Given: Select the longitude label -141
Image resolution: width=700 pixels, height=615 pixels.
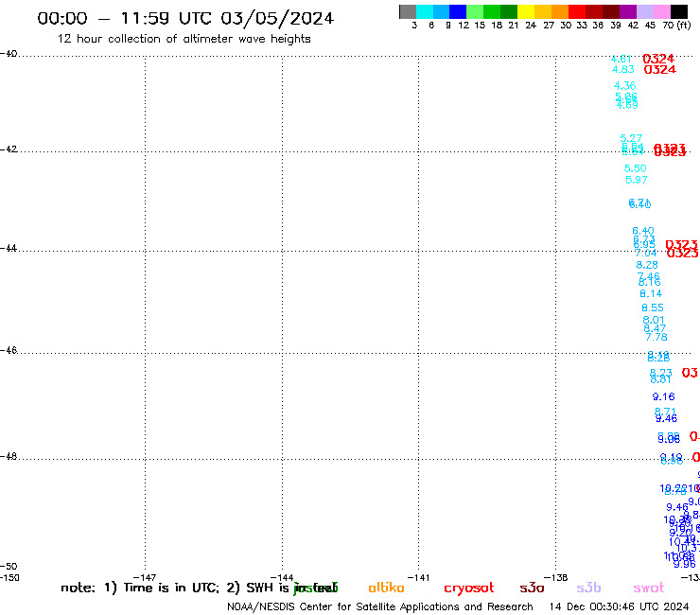Looking at the screenshot, I should [x=418, y=578].
